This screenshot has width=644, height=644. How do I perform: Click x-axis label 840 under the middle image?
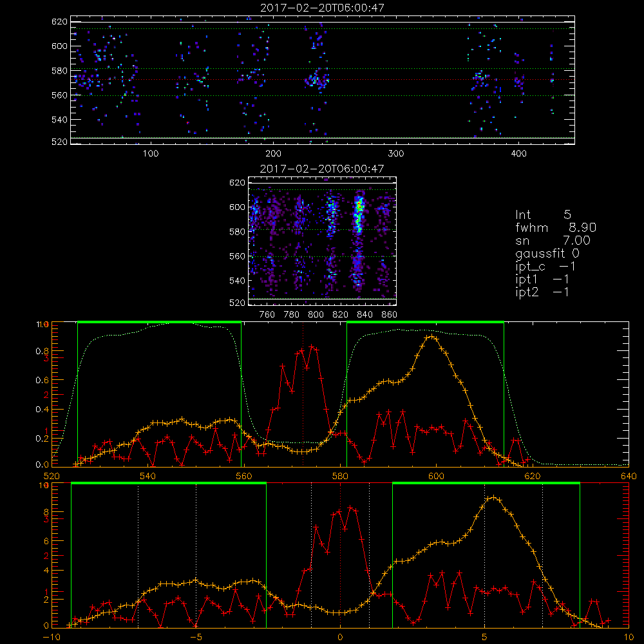click(365, 315)
